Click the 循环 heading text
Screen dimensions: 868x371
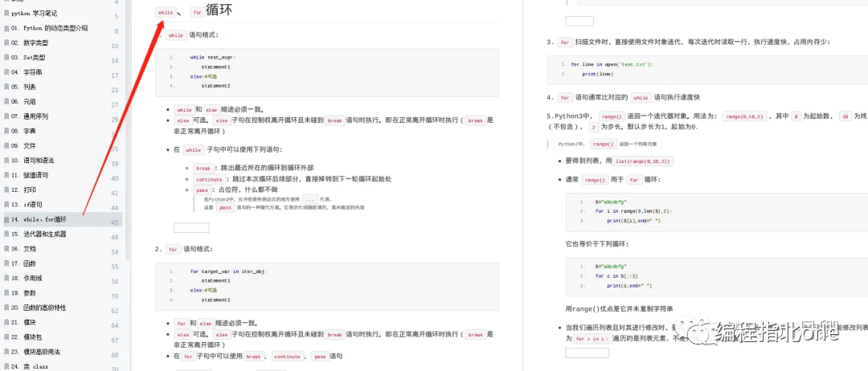point(219,10)
